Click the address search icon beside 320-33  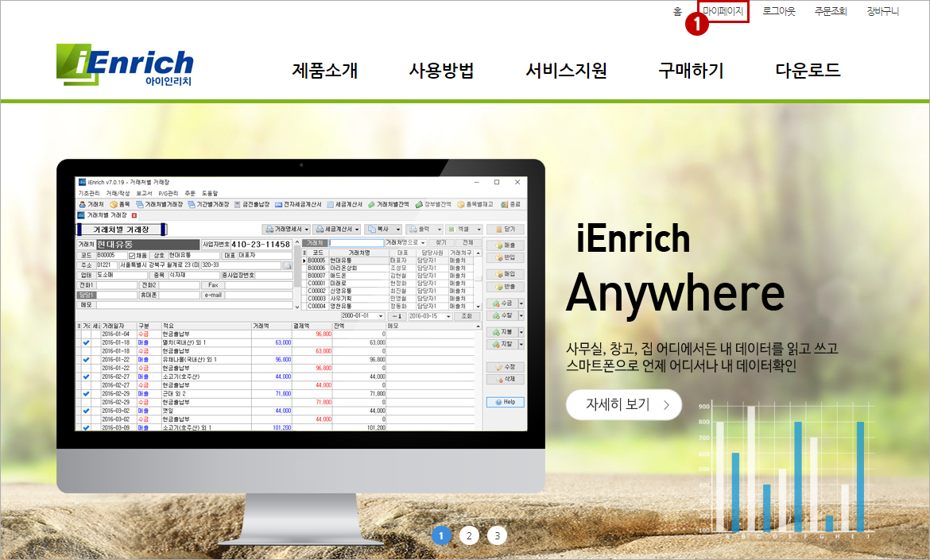[288, 265]
